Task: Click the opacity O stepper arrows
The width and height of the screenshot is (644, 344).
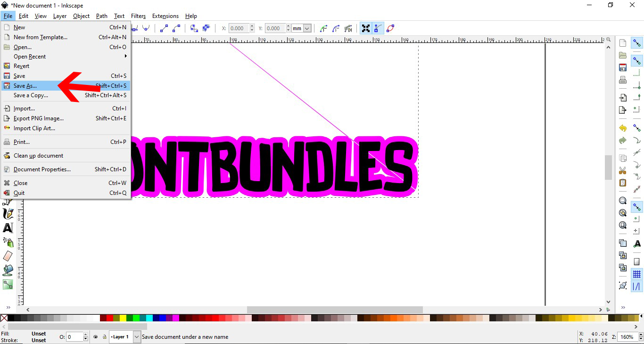Action: coord(85,337)
